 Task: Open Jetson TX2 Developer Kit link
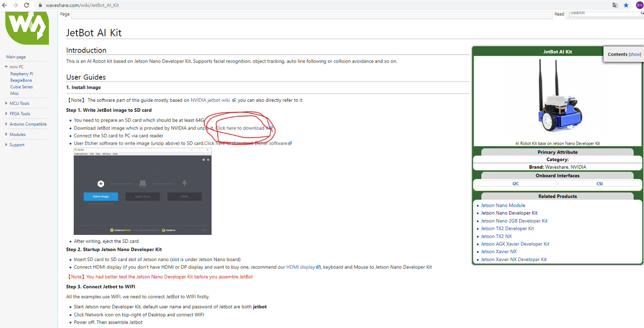click(x=507, y=229)
